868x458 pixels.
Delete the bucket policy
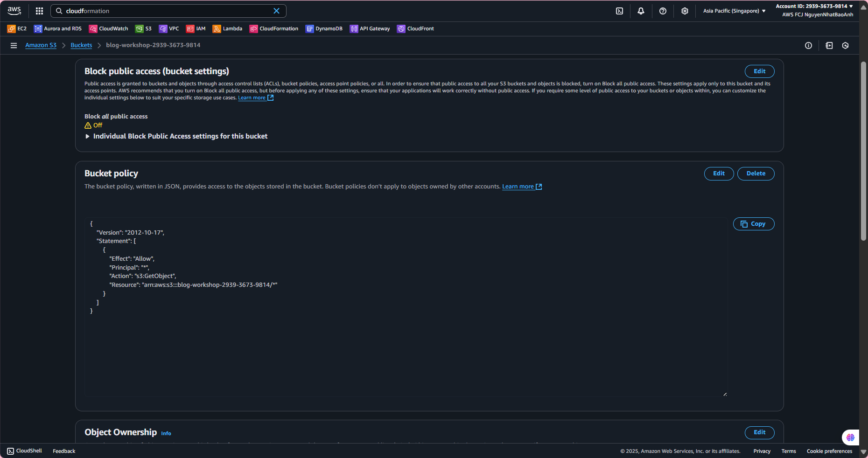(x=756, y=173)
